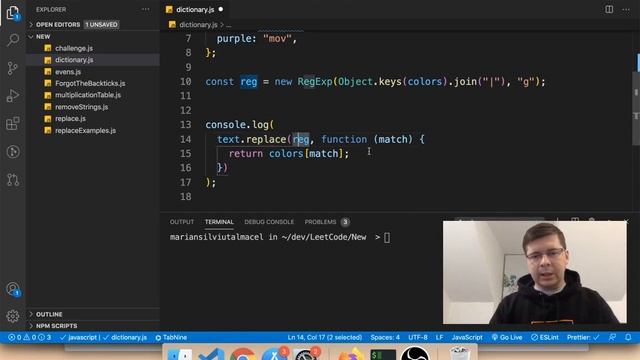Click 'console.log(' on line 13
The width and height of the screenshot is (640, 360).
pos(240,124)
